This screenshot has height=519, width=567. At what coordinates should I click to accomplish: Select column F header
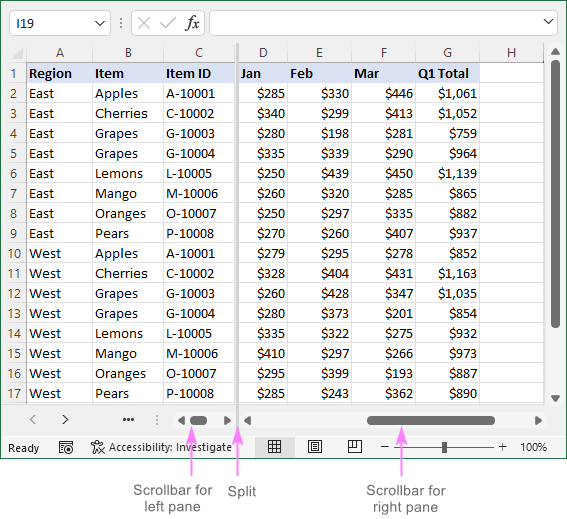click(x=384, y=53)
